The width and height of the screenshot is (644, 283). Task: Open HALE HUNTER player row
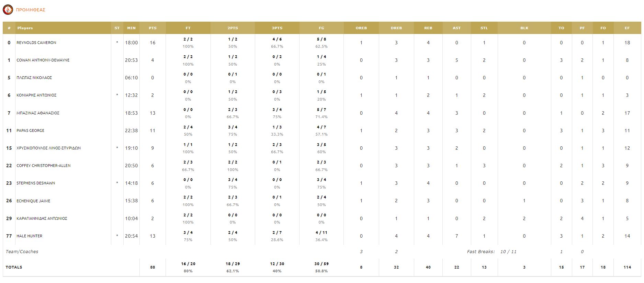point(30,236)
